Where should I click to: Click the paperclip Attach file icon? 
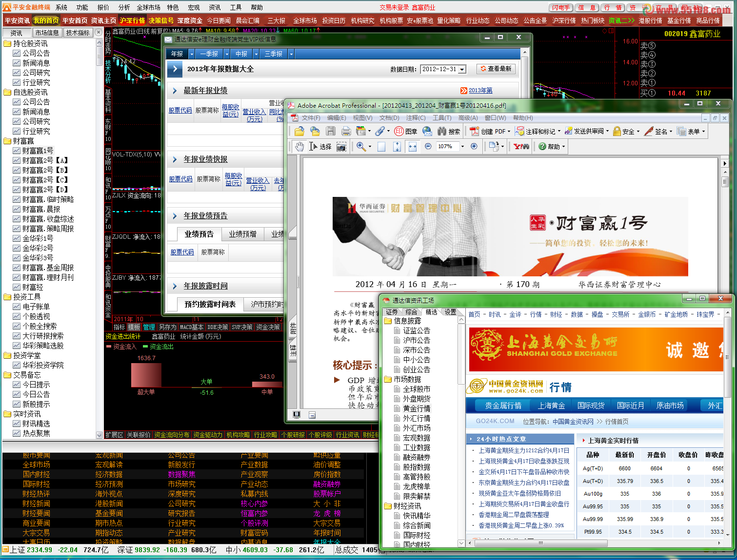(x=380, y=131)
